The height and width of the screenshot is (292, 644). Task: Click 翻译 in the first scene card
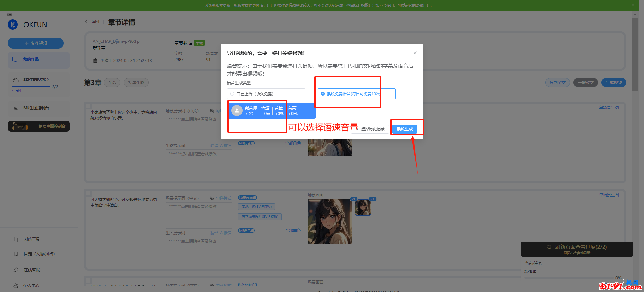click(x=214, y=146)
